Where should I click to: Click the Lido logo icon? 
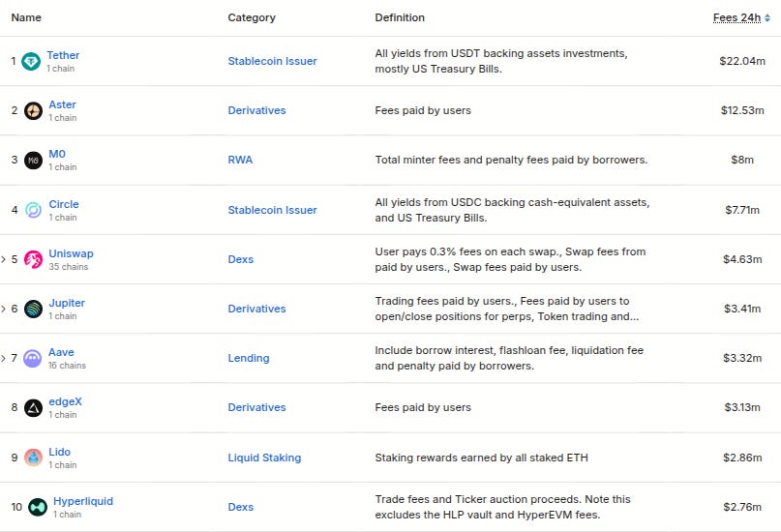point(33,458)
